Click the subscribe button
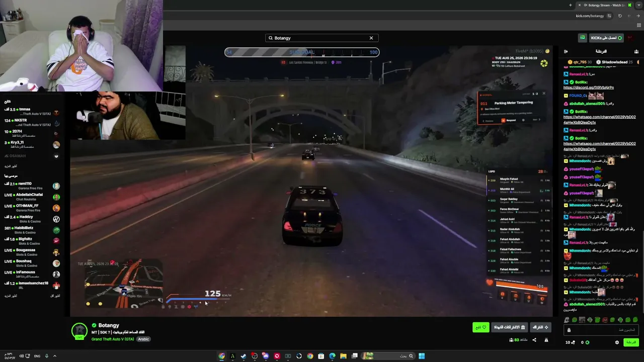 (540, 327)
